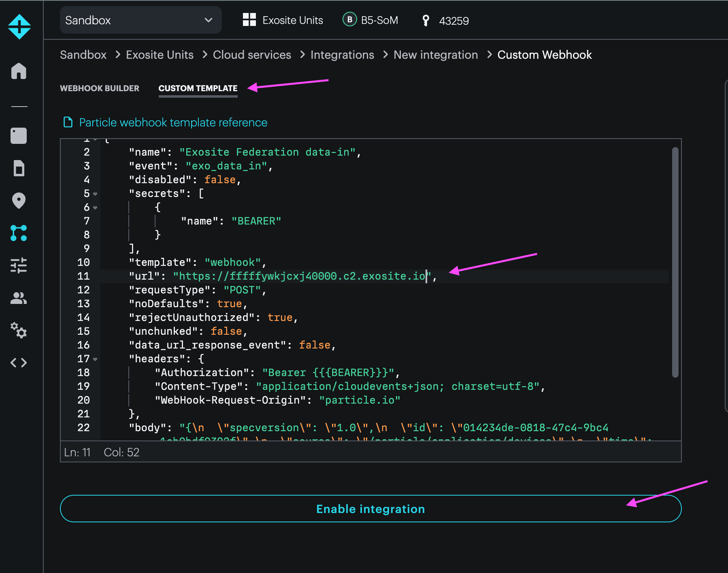The height and width of the screenshot is (573, 728).
Task: Open fleet configuration sliders icon
Action: tap(19, 266)
